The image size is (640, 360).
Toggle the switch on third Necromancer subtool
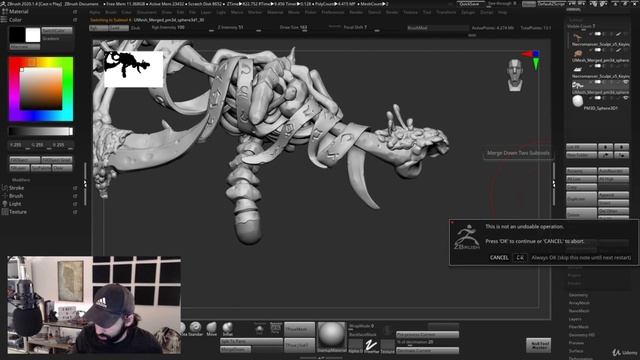coord(598,66)
